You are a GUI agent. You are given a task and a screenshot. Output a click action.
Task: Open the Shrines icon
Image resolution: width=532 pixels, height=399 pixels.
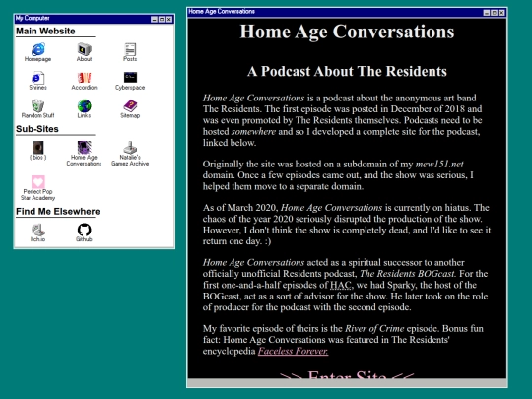(38, 81)
